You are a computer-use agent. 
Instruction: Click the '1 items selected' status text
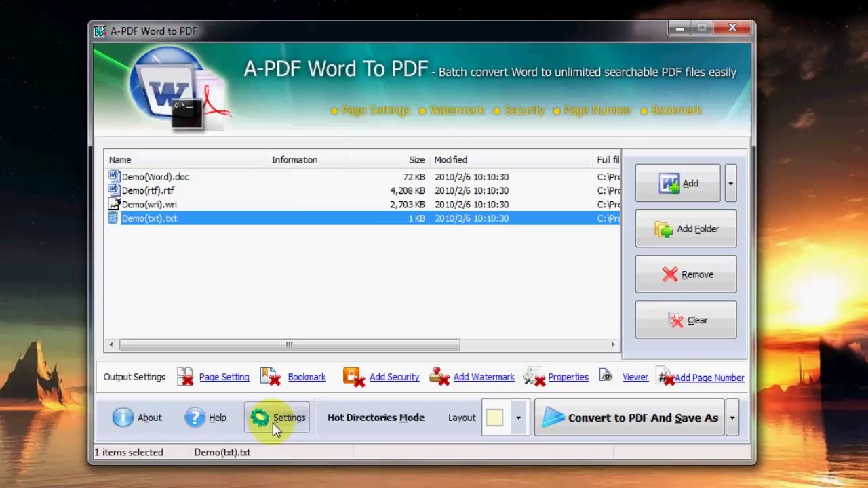[129, 452]
